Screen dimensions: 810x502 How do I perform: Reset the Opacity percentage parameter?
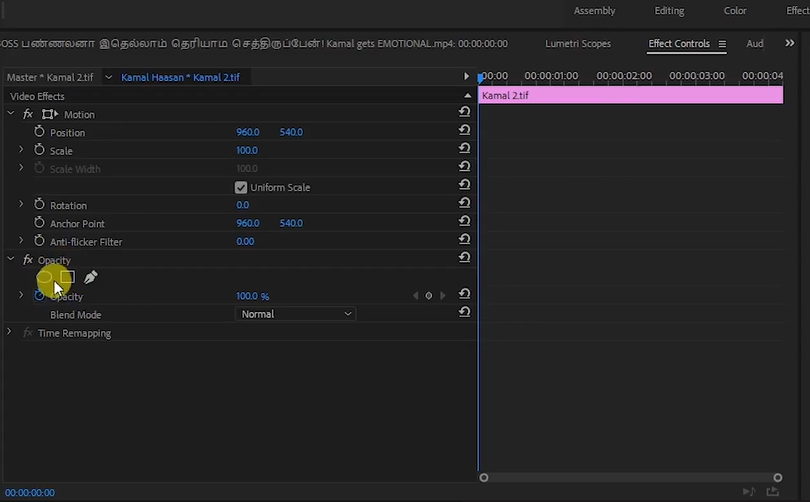pos(464,294)
